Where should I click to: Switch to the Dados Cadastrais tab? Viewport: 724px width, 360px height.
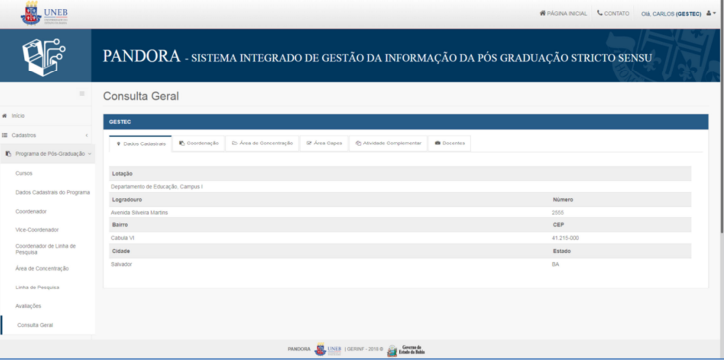(140, 144)
